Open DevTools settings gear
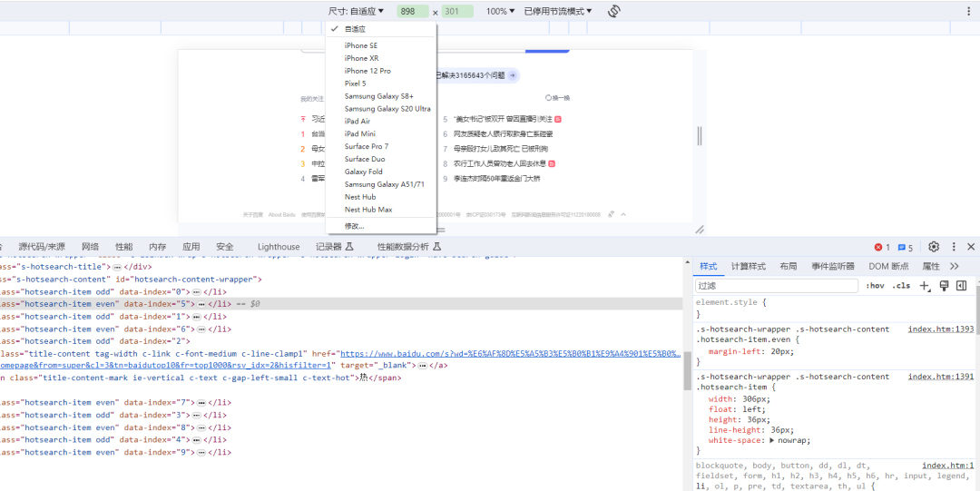 click(x=933, y=247)
